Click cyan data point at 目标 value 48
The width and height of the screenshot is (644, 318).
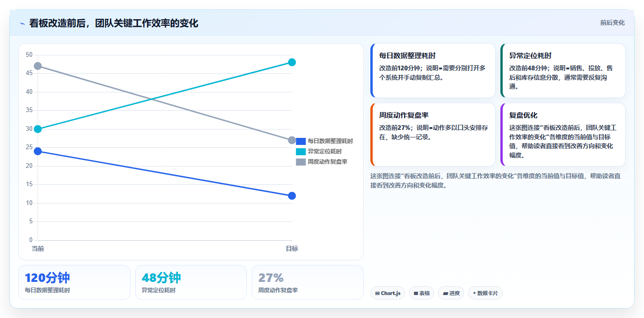(x=292, y=62)
